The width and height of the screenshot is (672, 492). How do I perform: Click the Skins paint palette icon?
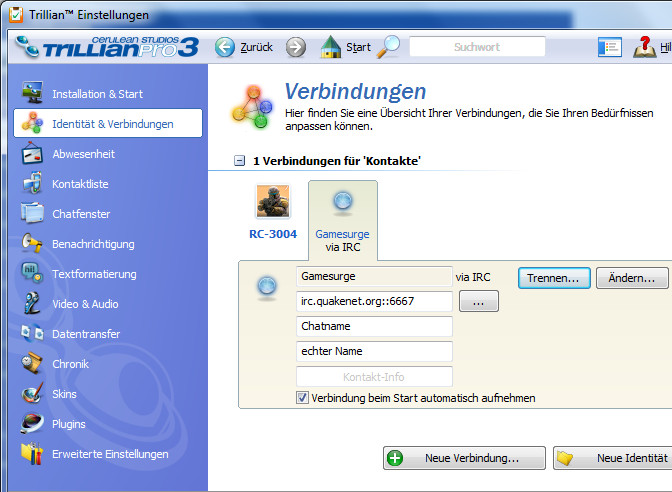point(32,393)
